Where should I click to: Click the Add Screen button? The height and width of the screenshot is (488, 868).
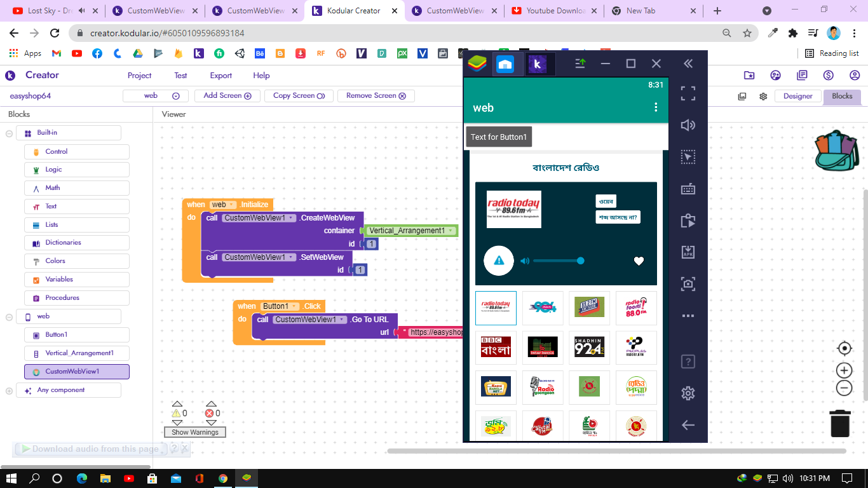tap(227, 96)
